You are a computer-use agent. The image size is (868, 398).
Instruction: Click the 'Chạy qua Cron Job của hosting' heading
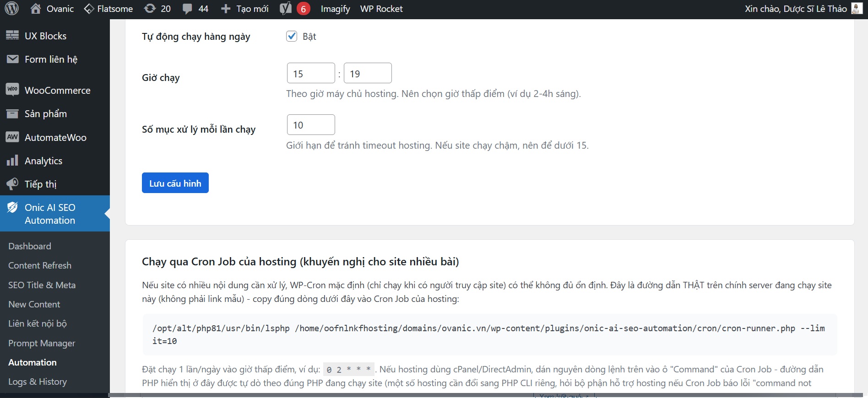(300, 262)
